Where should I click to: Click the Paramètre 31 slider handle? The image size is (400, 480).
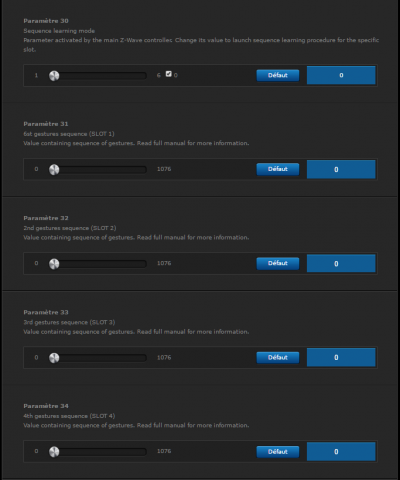click(54, 170)
